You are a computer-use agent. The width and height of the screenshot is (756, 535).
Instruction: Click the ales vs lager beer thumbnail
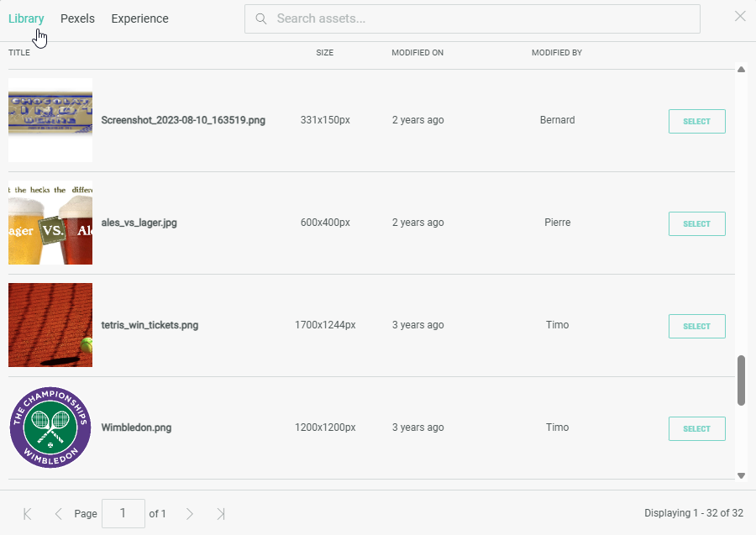click(x=50, y=223)
